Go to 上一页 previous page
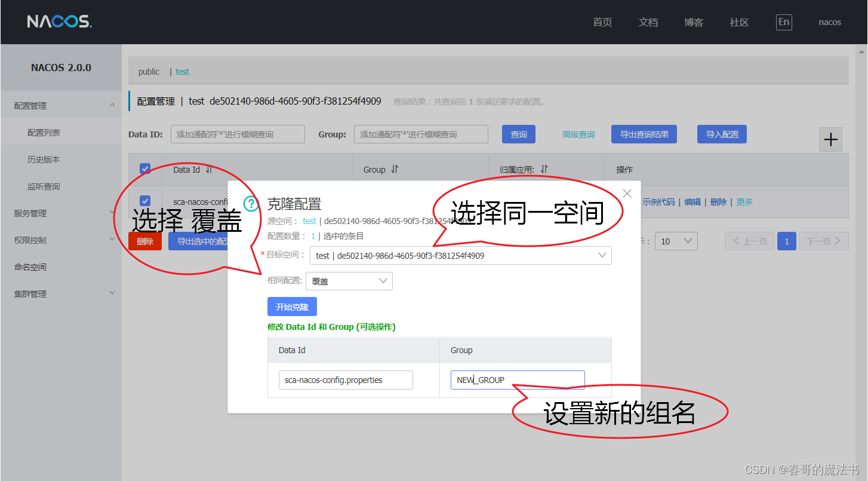The height and width of the screenshot is (481, 868). [750, 241]
